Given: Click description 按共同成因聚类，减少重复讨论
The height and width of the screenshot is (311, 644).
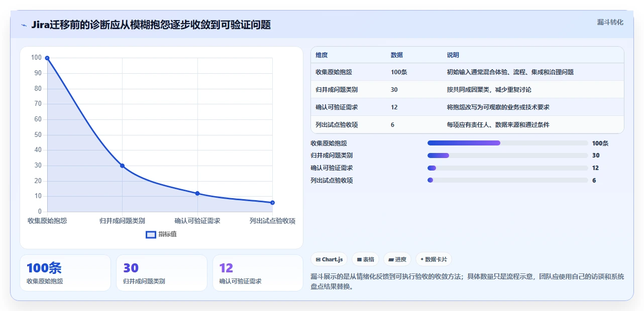Looking at the screenshot, I should (489, 90).
